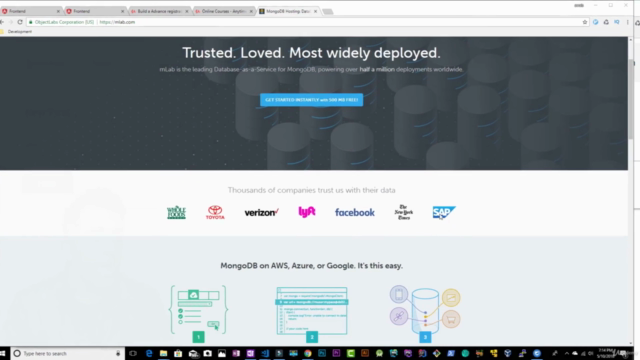
Task: Click the Type here to search box
Action: (67, 353)
